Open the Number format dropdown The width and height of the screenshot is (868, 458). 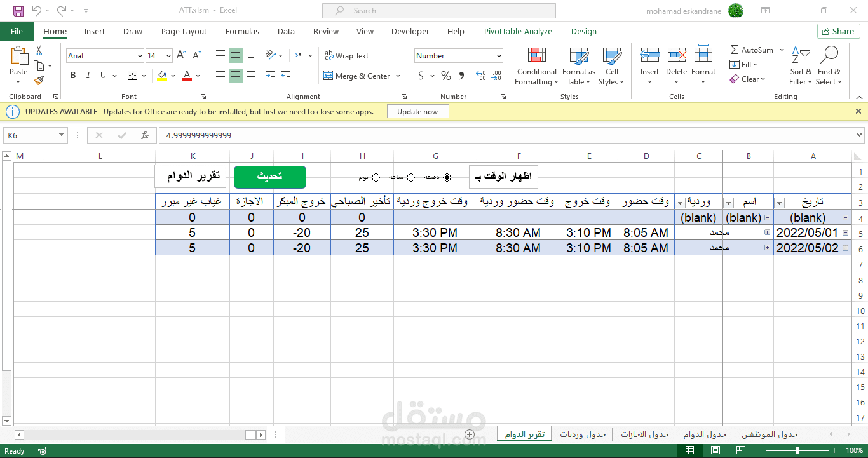(499, 56)
